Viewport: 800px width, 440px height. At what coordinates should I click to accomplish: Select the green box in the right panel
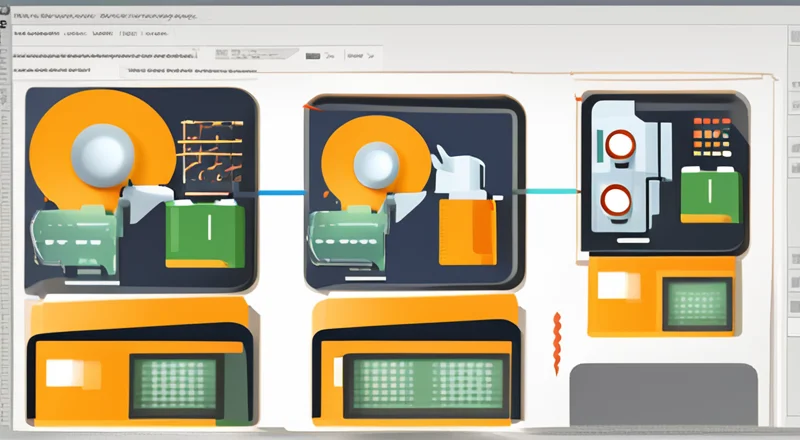pyautogui.click(x=709, y=195)
